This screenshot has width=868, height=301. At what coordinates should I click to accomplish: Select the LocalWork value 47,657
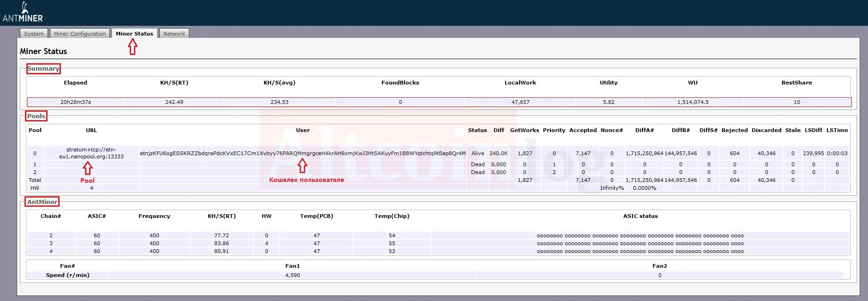coord(520,102)
